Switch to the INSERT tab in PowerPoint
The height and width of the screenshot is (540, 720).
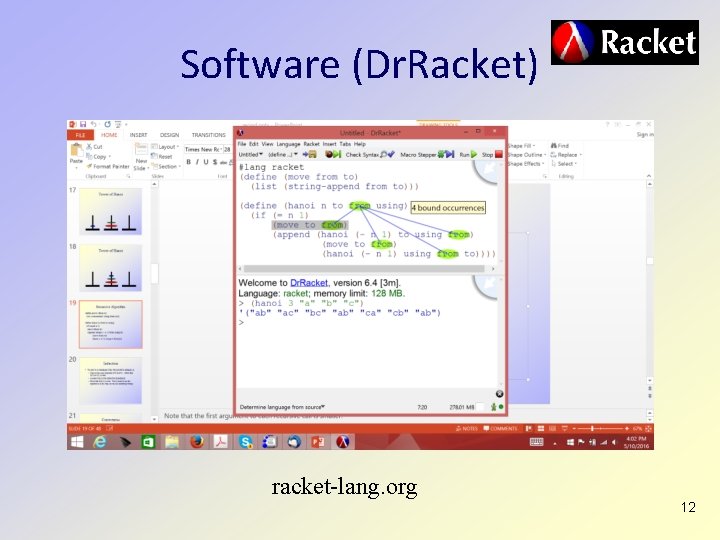point(138,135)
